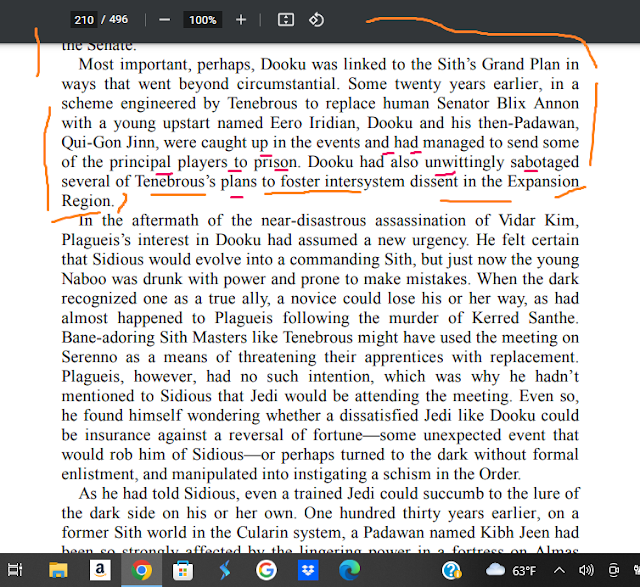Open the Google app in taskbar
This screenshot has height=587, width=640.
266,570
